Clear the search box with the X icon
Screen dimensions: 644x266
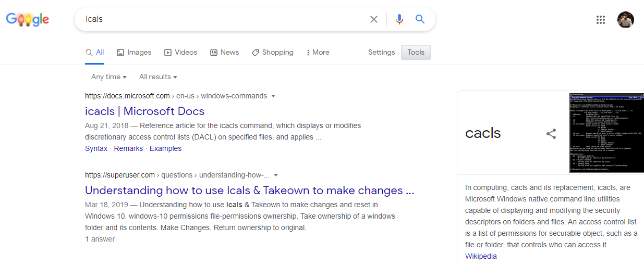(x=374, y=19)
